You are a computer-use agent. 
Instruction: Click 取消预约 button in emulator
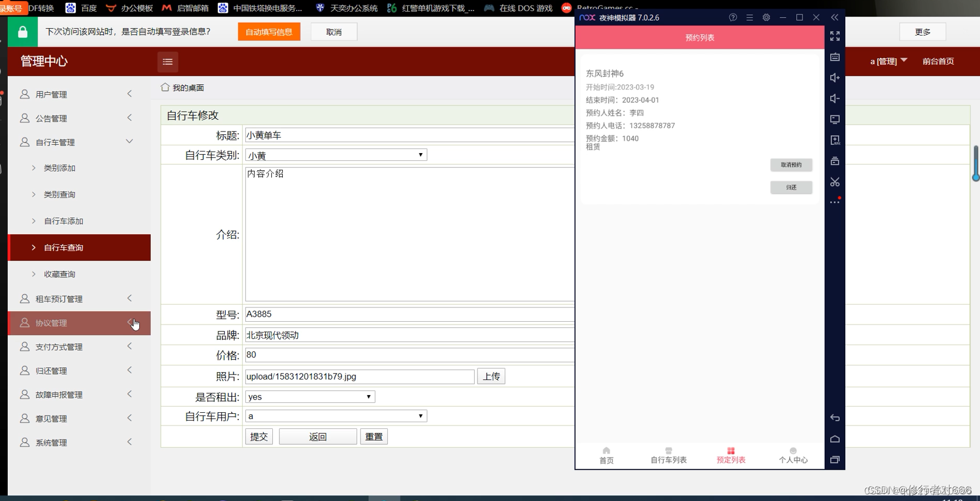coord(791,165)
